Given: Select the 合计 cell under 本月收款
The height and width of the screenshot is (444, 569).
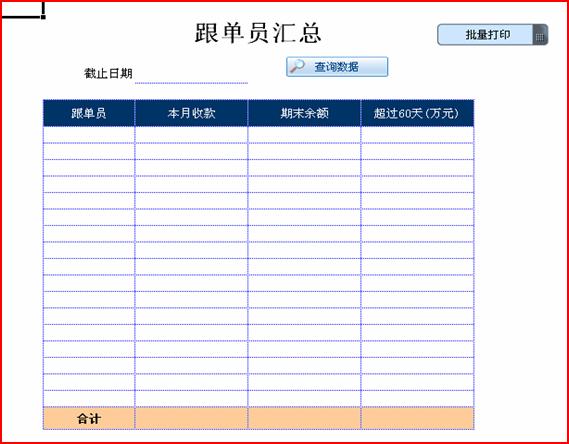Looking at the screenshot, I should click(x=191, y=418).
